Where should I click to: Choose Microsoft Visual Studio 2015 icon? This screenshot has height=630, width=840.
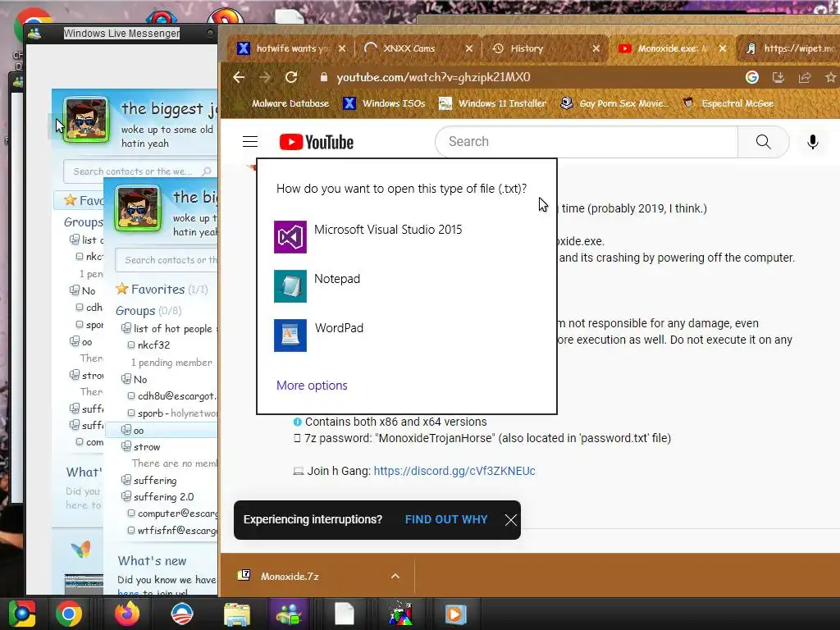290,237
